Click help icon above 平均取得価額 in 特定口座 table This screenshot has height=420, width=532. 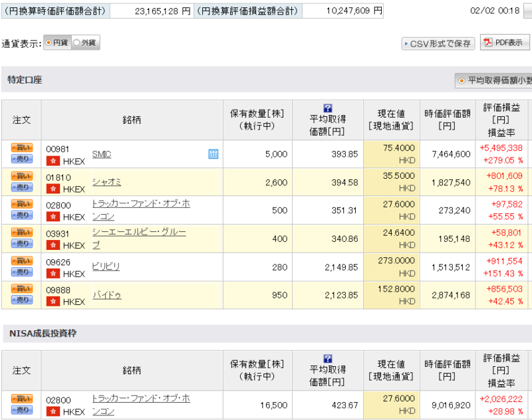[x=327, y=108]
